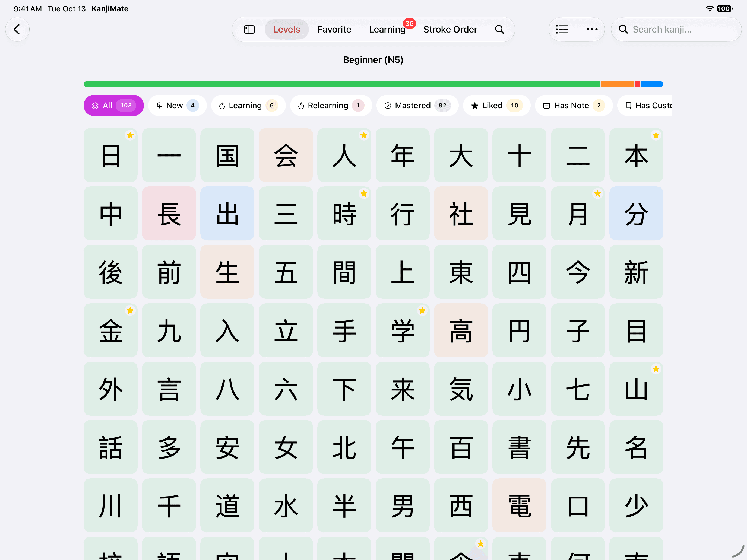Open the Favorite tab

[334, 29]
